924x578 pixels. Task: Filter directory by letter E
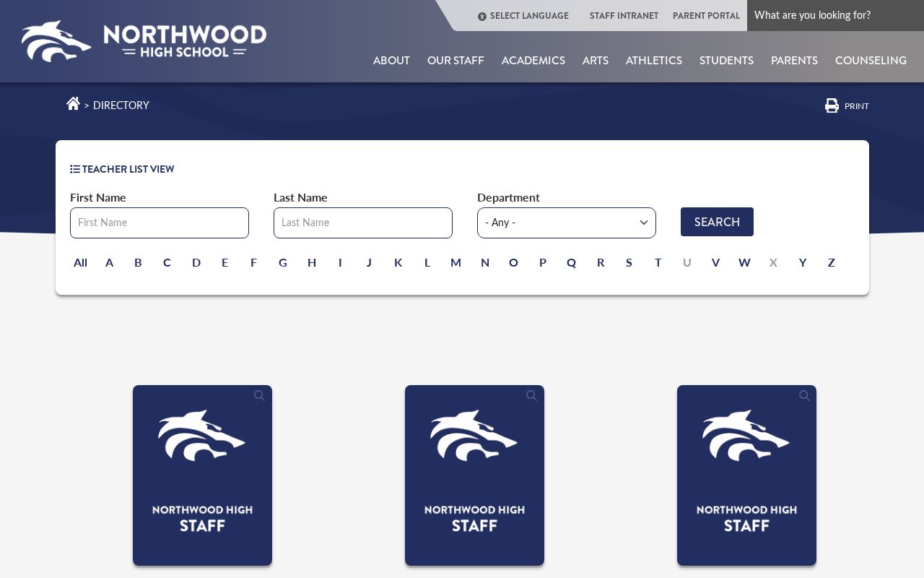click(x=225, y=262)
